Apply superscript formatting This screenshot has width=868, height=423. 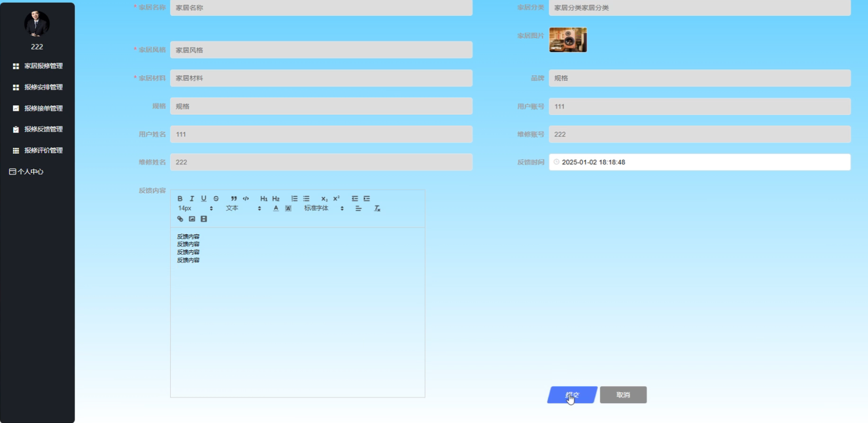pos(336,198)
